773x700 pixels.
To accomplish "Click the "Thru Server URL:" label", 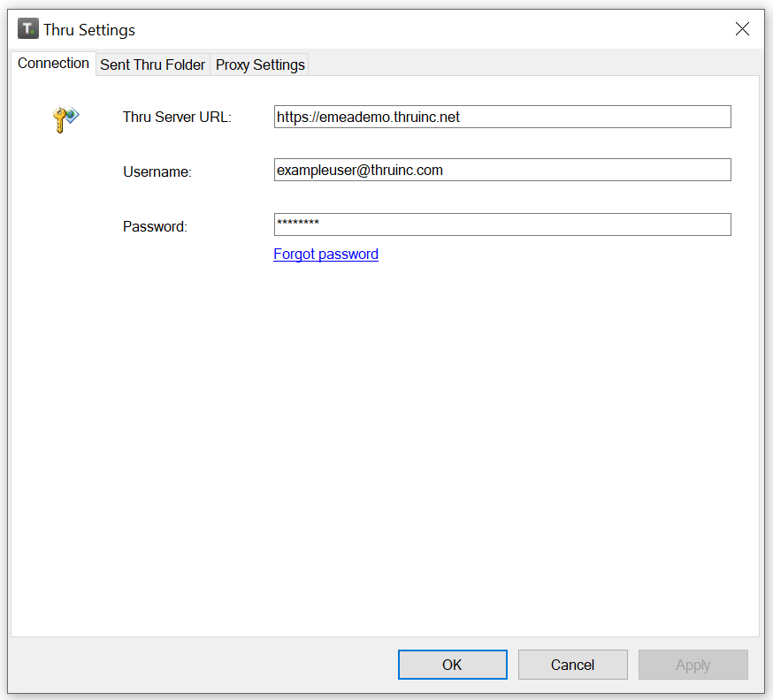I will point(177,118).
